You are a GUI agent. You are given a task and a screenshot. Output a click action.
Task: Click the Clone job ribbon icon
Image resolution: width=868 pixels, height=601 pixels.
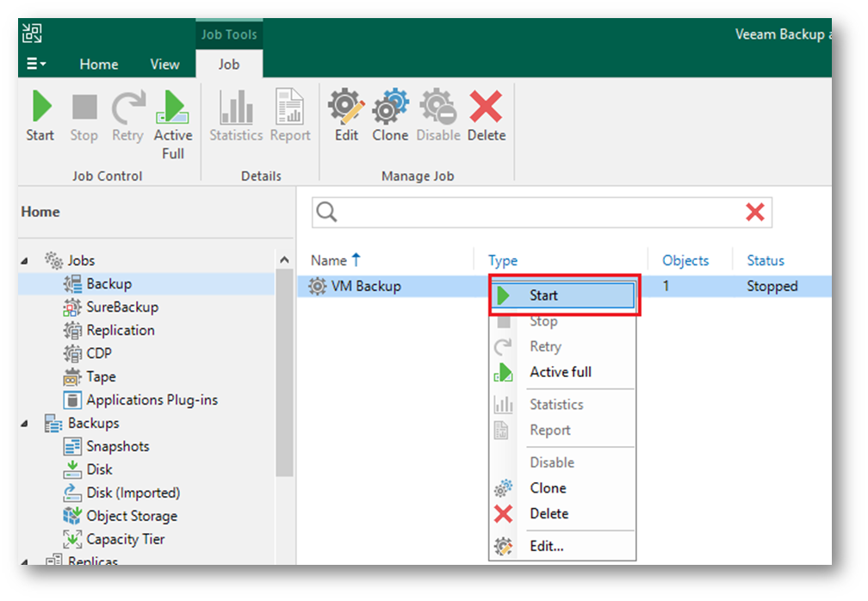click(x=390, y=108)
